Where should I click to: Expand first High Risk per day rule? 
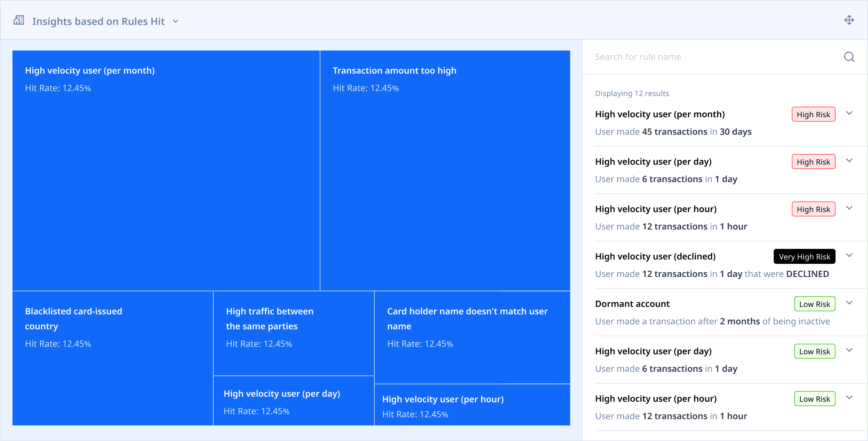(x=849, y=161)
